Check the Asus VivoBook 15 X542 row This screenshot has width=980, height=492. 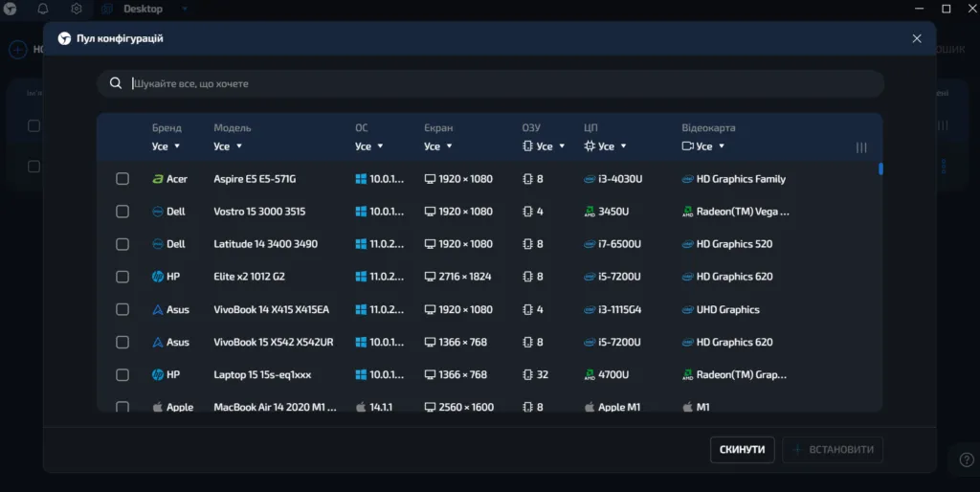tap(122, 342)
